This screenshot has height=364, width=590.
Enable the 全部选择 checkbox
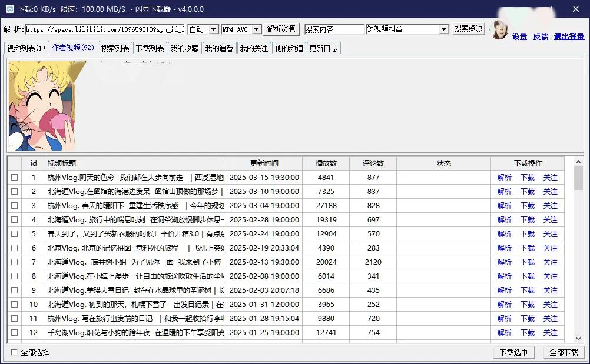pos(14,352)
